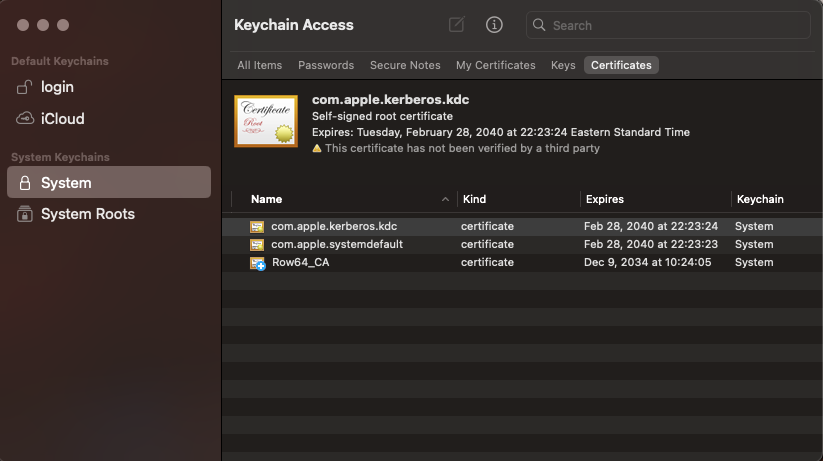Click the com.apple.systemdefault certificate row icon
823x461 pixels.
pyautogui.click(x=257, y=244)
